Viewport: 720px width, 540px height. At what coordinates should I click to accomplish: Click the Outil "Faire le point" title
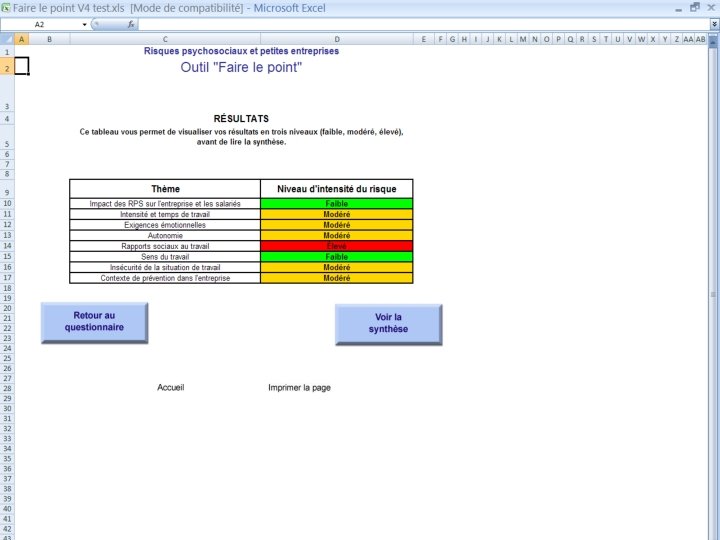tap(241, 67)
